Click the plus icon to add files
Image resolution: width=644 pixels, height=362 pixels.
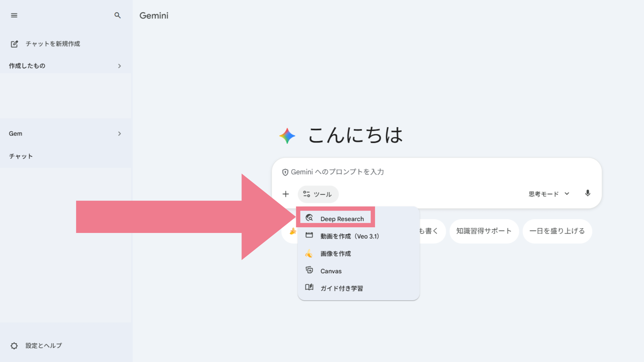[285, 194]
